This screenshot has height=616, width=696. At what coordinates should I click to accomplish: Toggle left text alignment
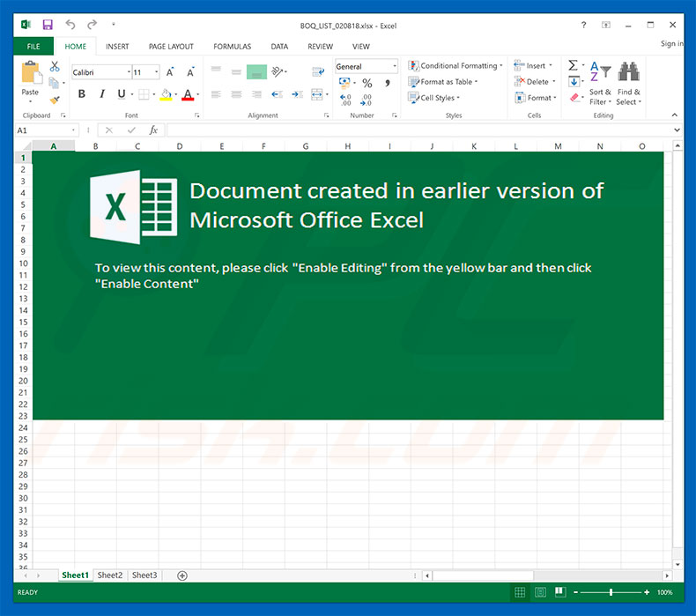click(x=216, y=94)
